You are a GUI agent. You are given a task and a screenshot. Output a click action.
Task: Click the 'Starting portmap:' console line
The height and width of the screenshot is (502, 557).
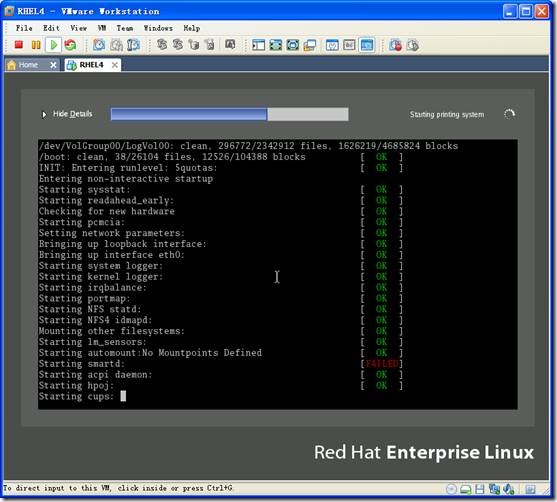85,299
